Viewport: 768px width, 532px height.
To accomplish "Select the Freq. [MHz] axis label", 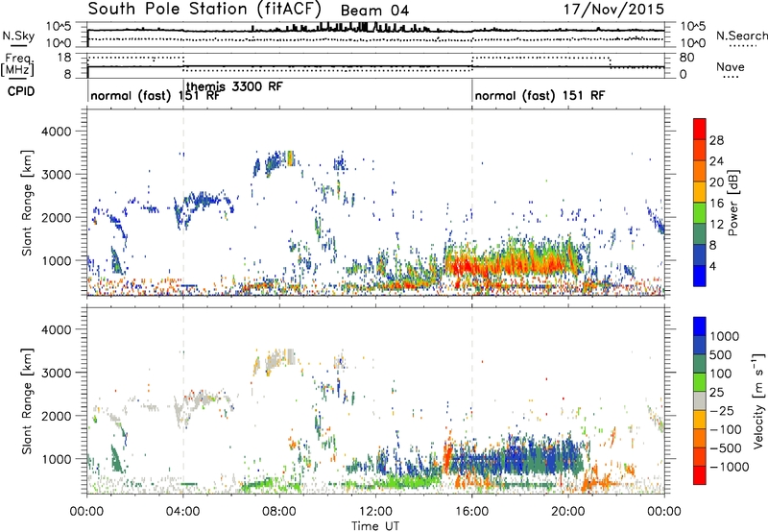I will (x=18, y=64).
